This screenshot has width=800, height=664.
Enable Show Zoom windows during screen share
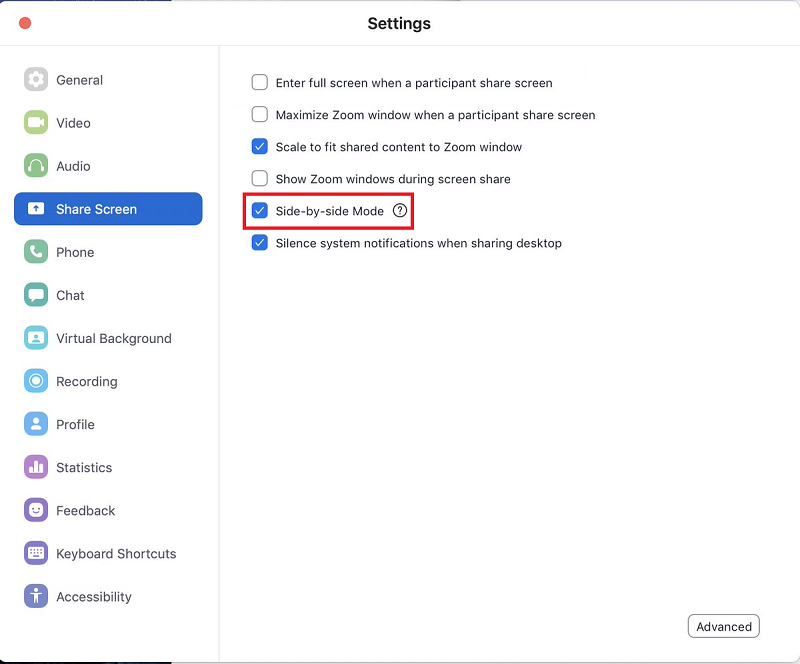coord(260,179)
